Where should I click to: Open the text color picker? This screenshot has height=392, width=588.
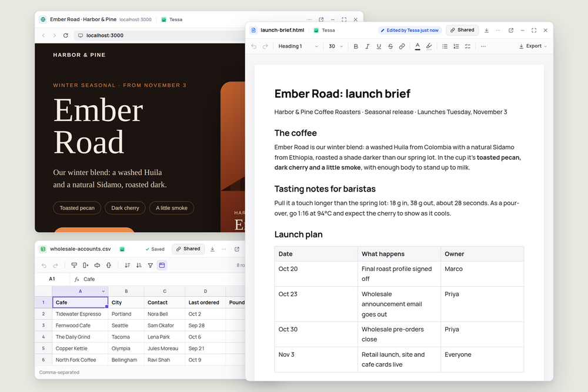pyautogui.click(x=417, y=46)
